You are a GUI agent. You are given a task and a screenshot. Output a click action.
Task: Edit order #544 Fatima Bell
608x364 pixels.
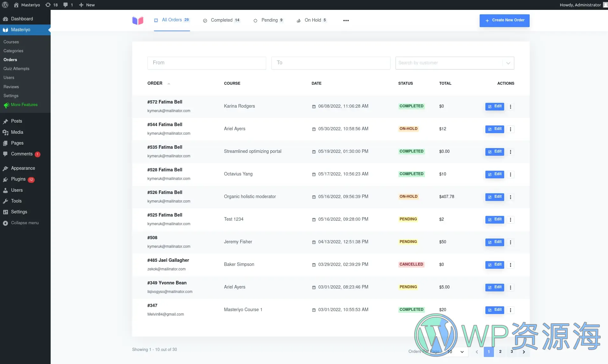pos(494,129)
